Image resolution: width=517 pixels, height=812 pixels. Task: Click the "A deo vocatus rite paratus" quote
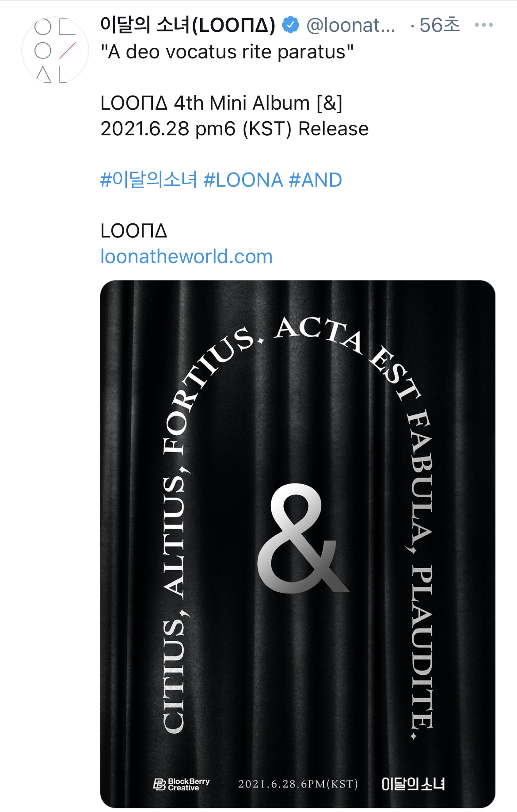pos(227,52)
